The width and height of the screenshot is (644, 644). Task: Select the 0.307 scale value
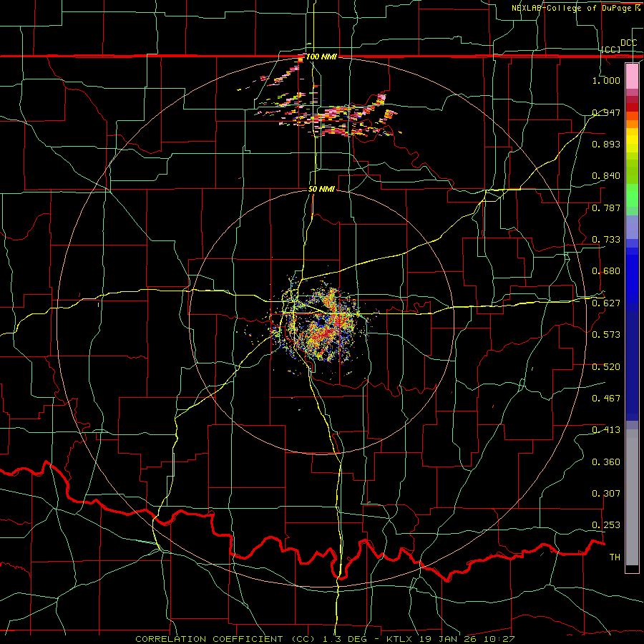click(x=606, y=493)
